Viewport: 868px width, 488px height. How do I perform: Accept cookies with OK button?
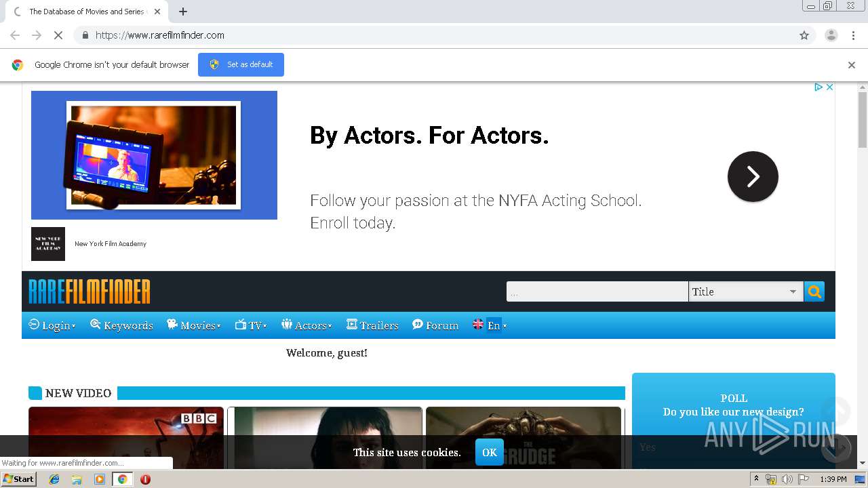[490, 452]
